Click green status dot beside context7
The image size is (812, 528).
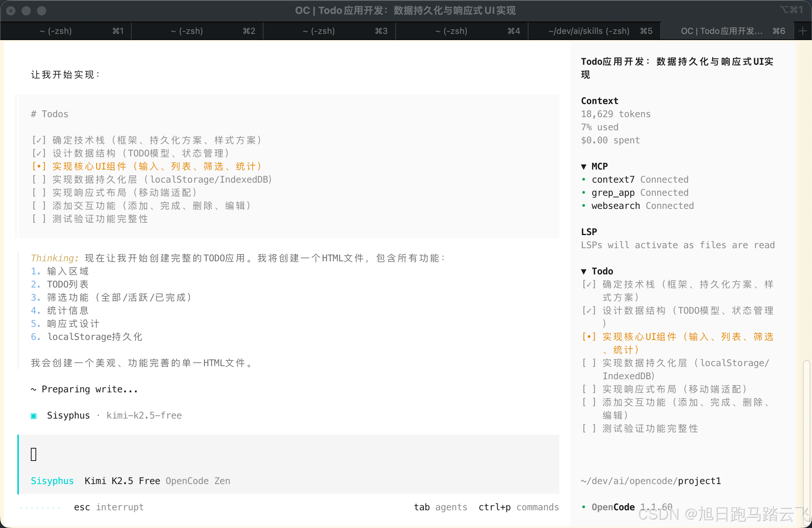[x=584, y=179]
